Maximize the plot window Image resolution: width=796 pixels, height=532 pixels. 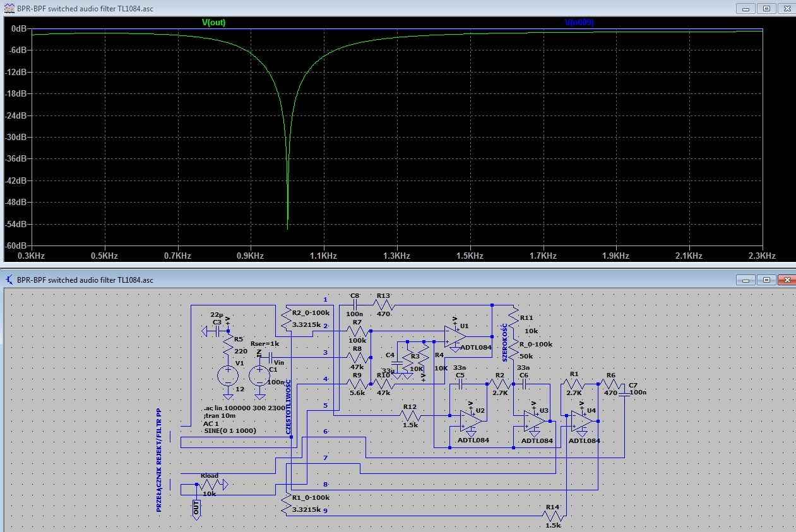tap(766, 9)
